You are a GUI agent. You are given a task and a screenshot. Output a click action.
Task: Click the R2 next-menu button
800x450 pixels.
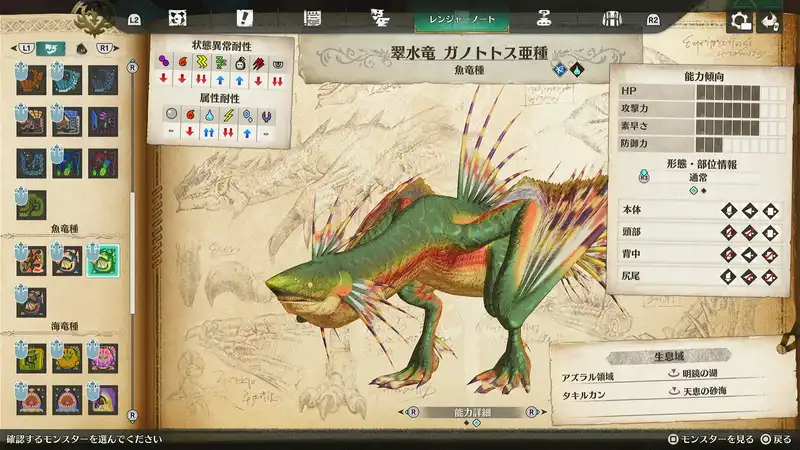click(653, 20)
